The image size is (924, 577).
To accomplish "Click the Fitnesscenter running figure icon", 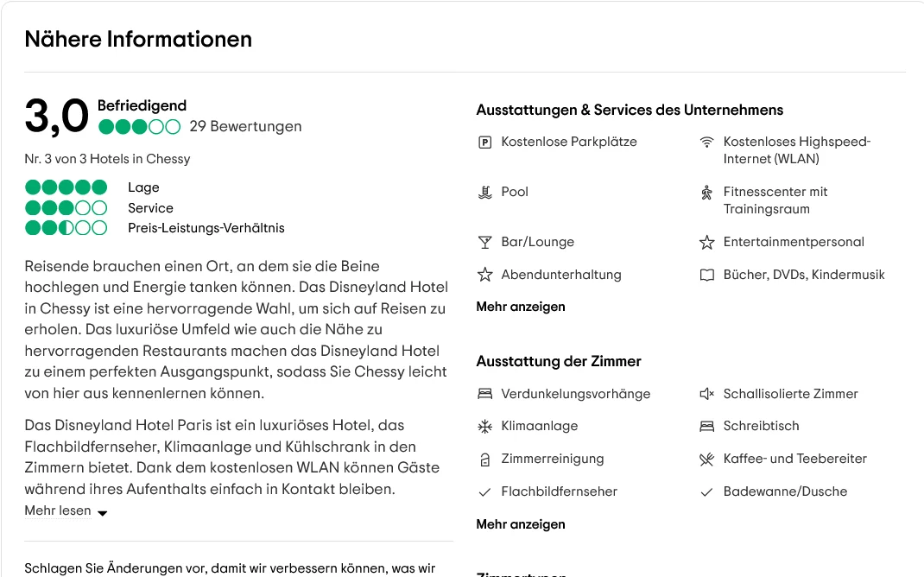I will pyautogui.click(x=706, y=192).
